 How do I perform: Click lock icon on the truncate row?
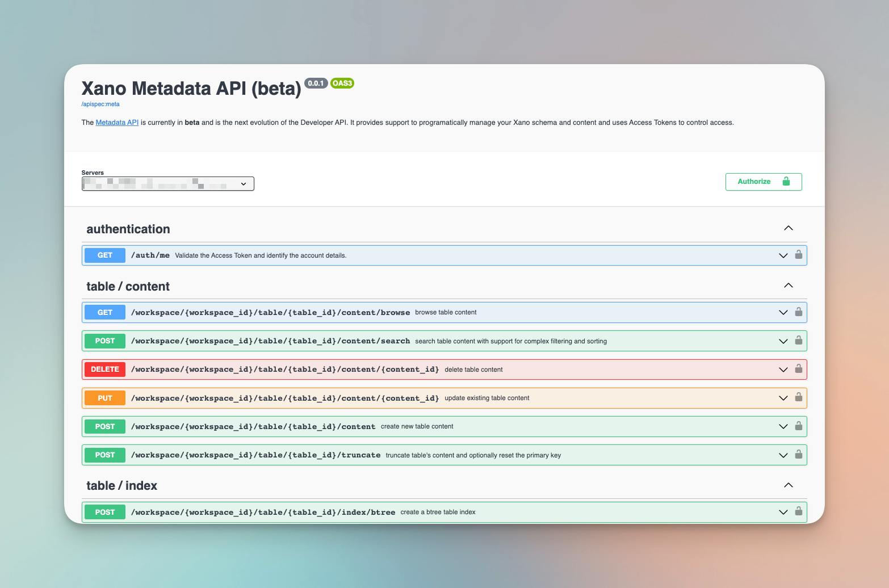798,454
